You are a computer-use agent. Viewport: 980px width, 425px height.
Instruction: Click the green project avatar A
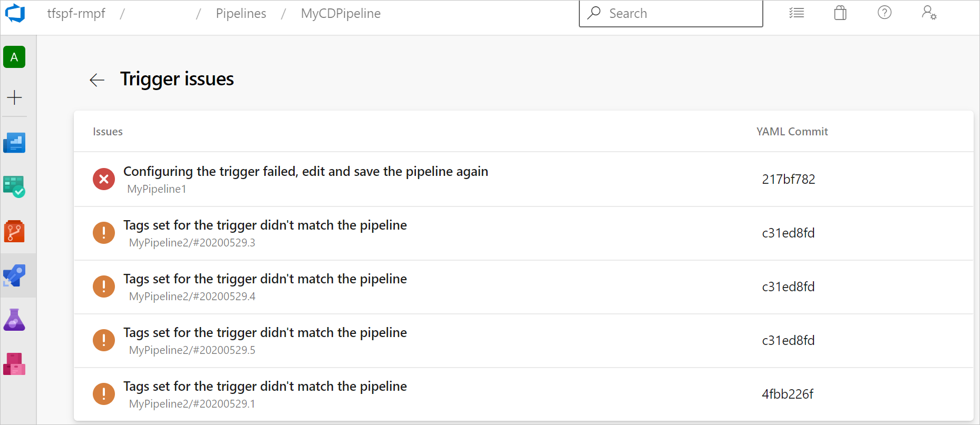[x=14, y=57]
